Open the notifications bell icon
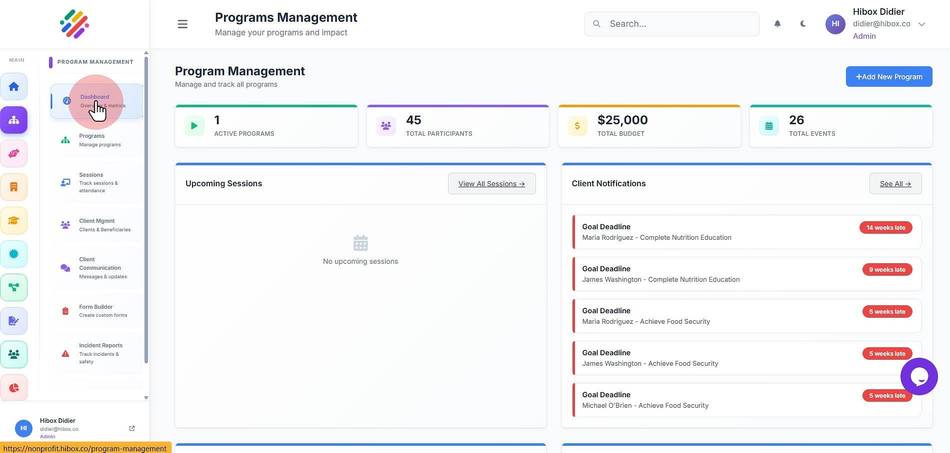Viewport: 950px width, 453px height. coord(777,24)
